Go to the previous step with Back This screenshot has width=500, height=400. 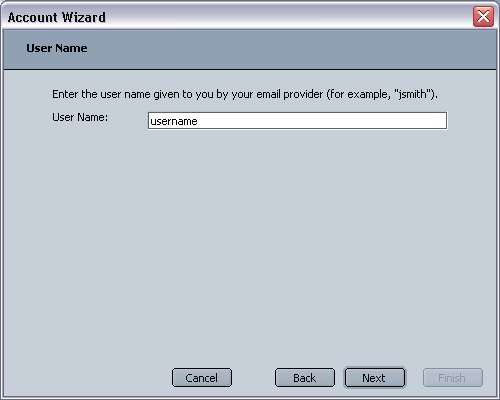305,378
